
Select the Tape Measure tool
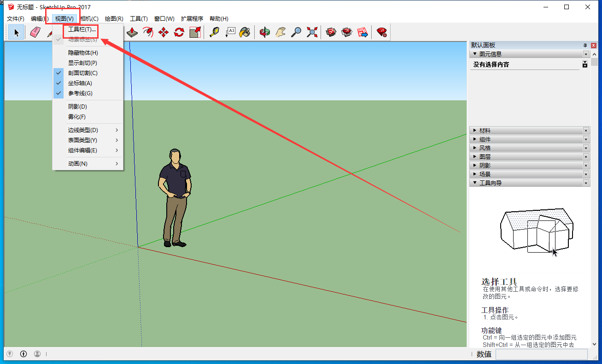point(214,32)
